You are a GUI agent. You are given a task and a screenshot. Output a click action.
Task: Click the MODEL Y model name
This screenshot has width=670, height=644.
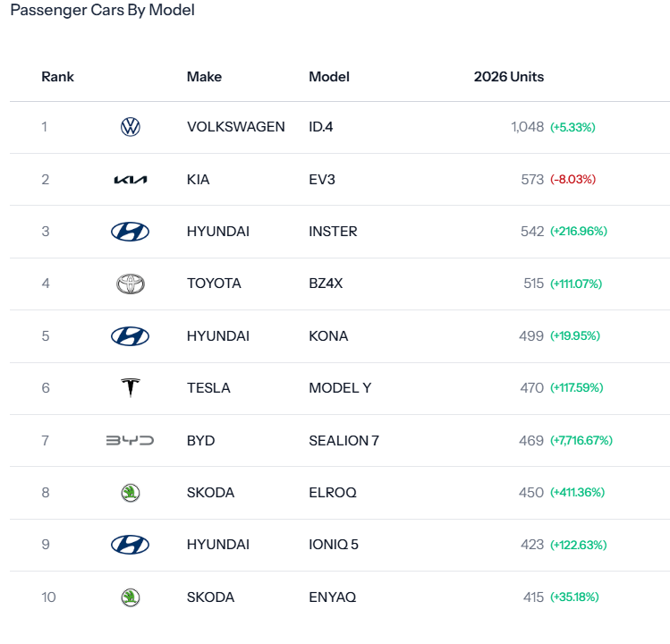tap(340, 388)
